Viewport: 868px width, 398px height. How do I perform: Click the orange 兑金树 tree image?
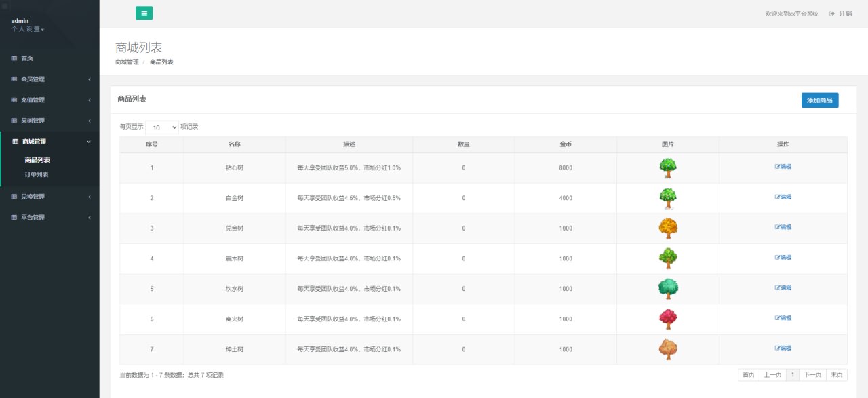pyautogui.click(x=668, y=228)
